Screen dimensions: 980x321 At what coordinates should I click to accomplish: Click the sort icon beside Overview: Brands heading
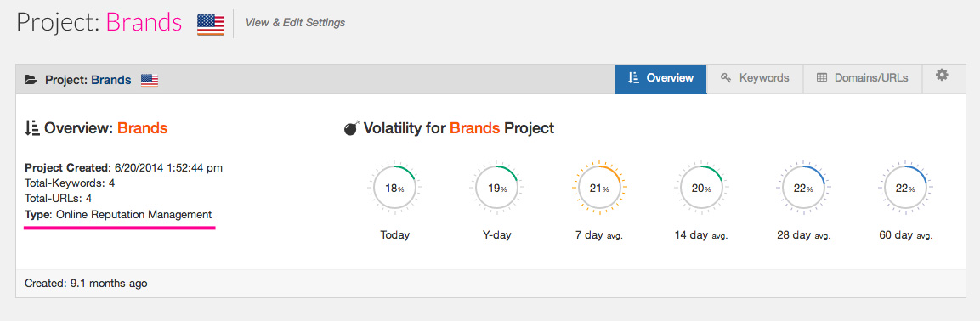(32, 128)
